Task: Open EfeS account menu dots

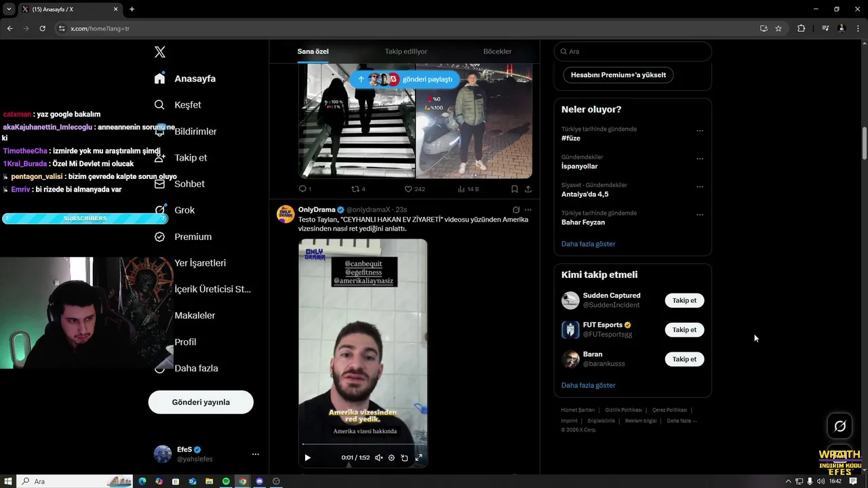Action: pyautogui.click(x=255, y=454)
